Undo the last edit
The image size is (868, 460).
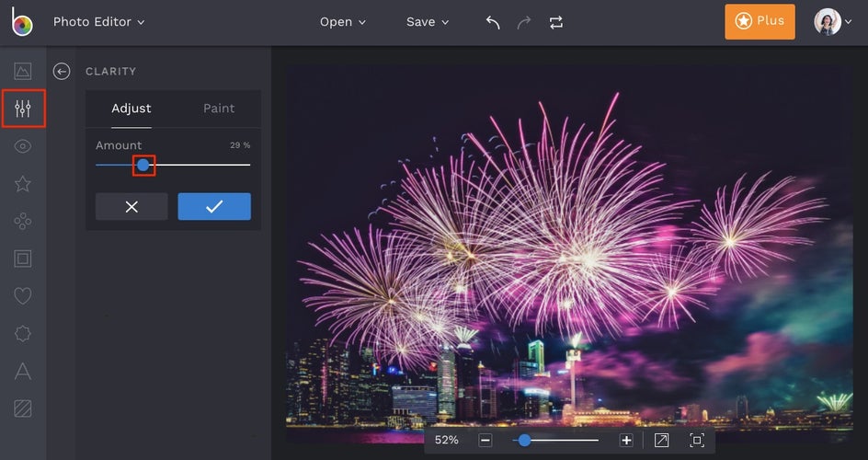493,22
